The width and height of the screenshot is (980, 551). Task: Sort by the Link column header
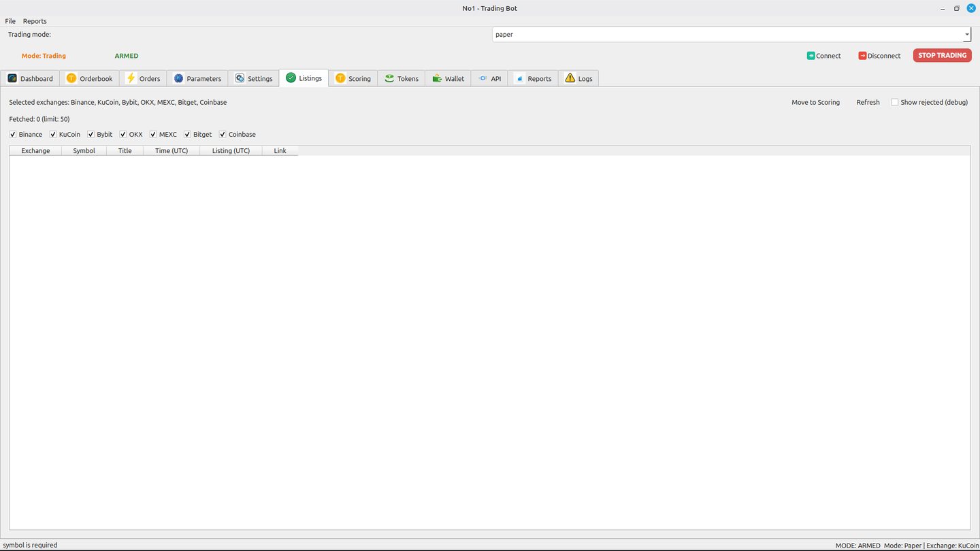click(x=280, y=150)
